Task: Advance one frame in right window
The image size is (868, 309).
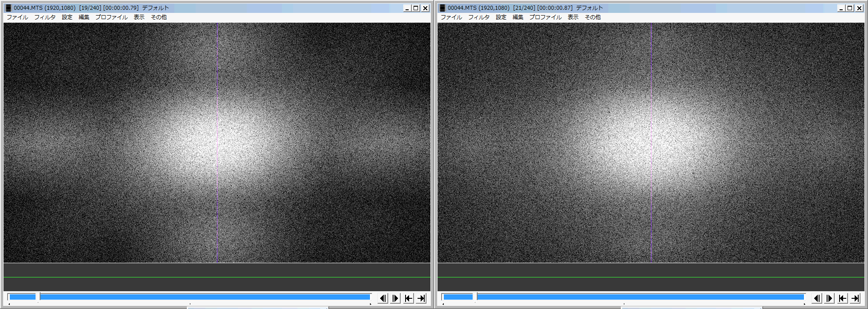Action: pyautogui.click(x=829, y=298)
